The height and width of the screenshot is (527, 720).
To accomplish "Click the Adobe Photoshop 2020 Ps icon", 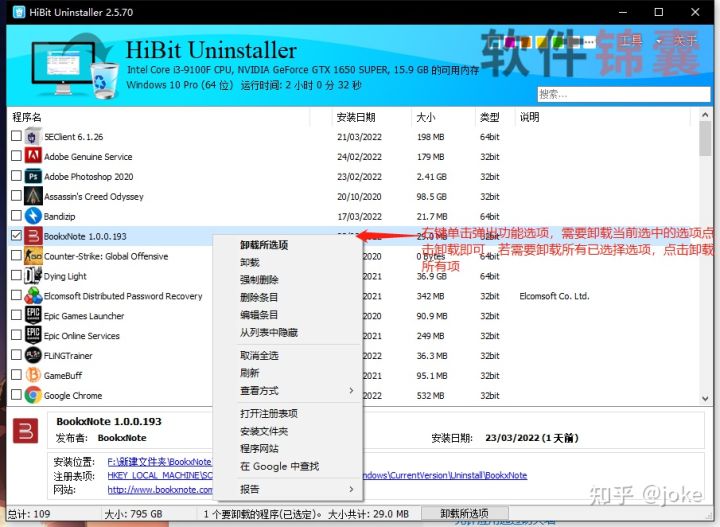I will [33, 177].
